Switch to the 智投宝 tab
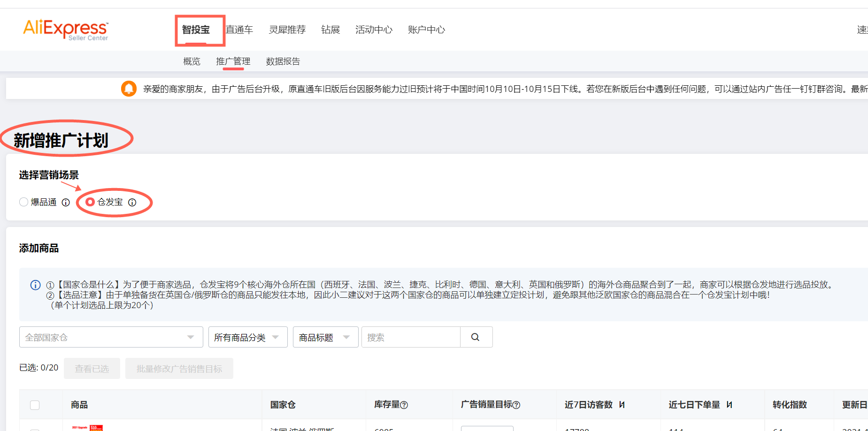The width and height of the screenshot is (868, 431). click(x=196, y=30)
